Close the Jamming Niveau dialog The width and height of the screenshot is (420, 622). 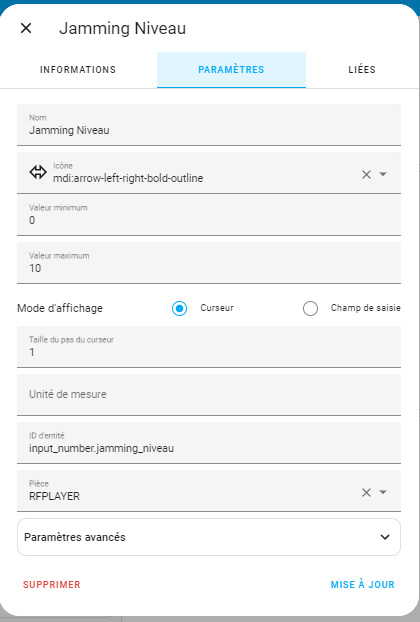26,28
